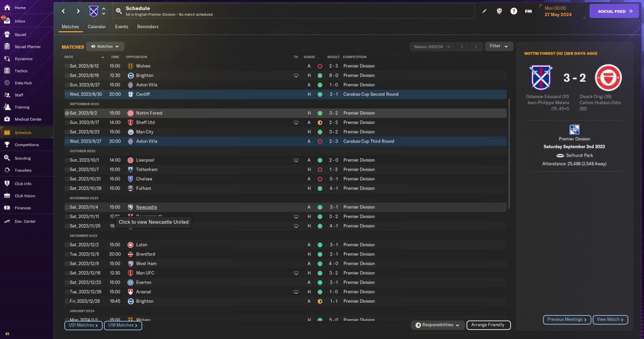Toggle the checked circle on Nottm Forest row
This screenshot has height=339, width=644.
click(67, 113)
